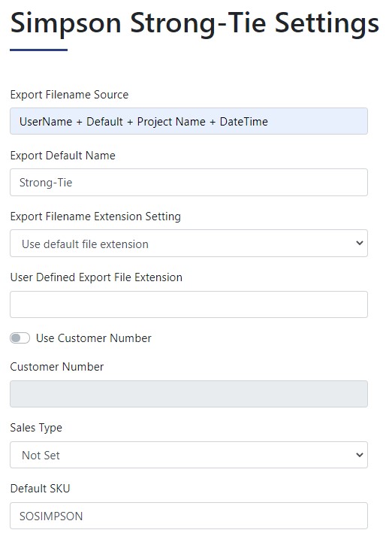
Task: Click the User Defined Export File Extension label
Action: 96,277
